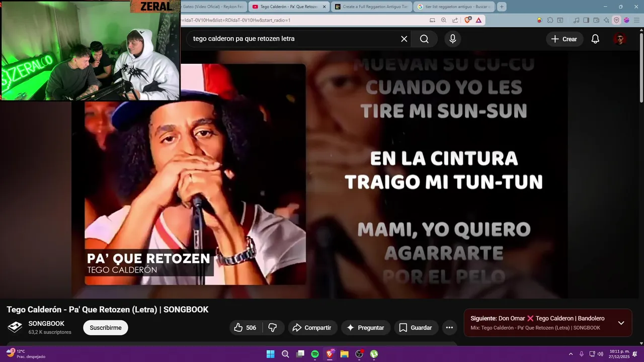
Task: Open more actions three-dot menu
Action: [449, 328]
